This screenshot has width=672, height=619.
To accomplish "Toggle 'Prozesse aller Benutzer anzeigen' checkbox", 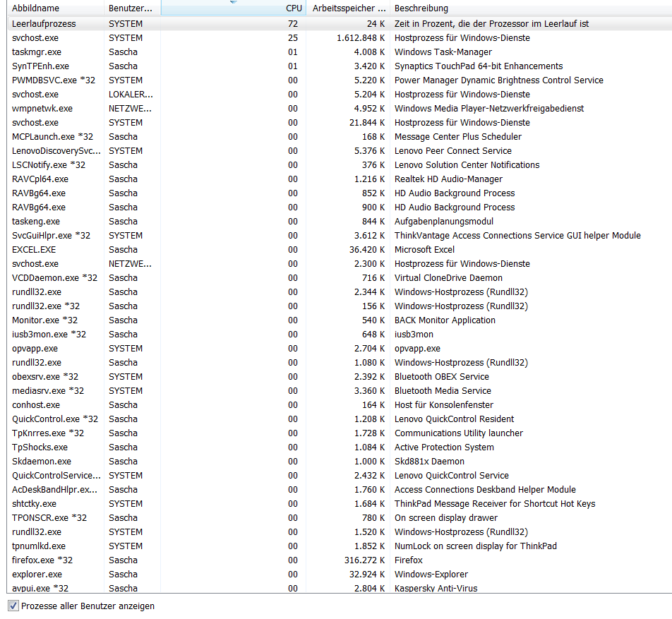I will pos(13,606).
